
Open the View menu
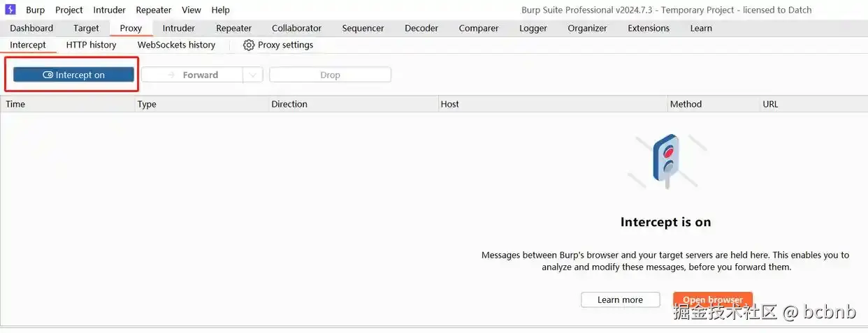[x=191, y=10]
